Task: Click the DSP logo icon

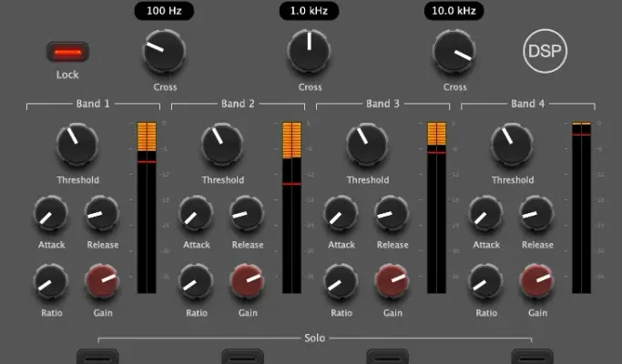Action: (x=546, y=52)
